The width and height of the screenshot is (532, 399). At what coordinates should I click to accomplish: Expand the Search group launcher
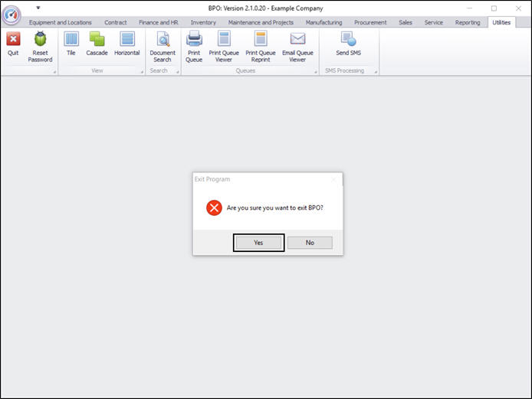click(x=177, y=72)
